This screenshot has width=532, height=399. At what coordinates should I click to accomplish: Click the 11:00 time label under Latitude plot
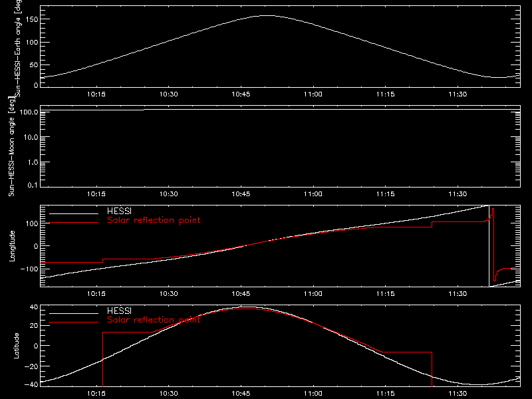(313, 394)
